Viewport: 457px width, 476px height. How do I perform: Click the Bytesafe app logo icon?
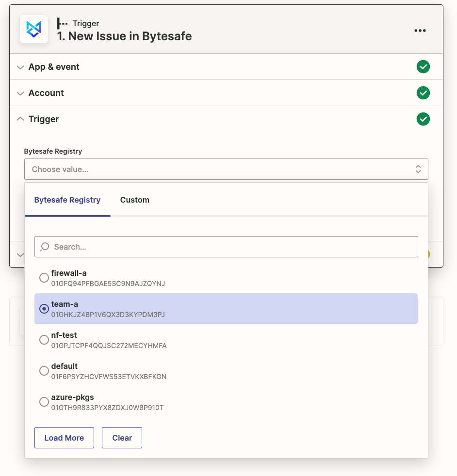tap(33, 29)
